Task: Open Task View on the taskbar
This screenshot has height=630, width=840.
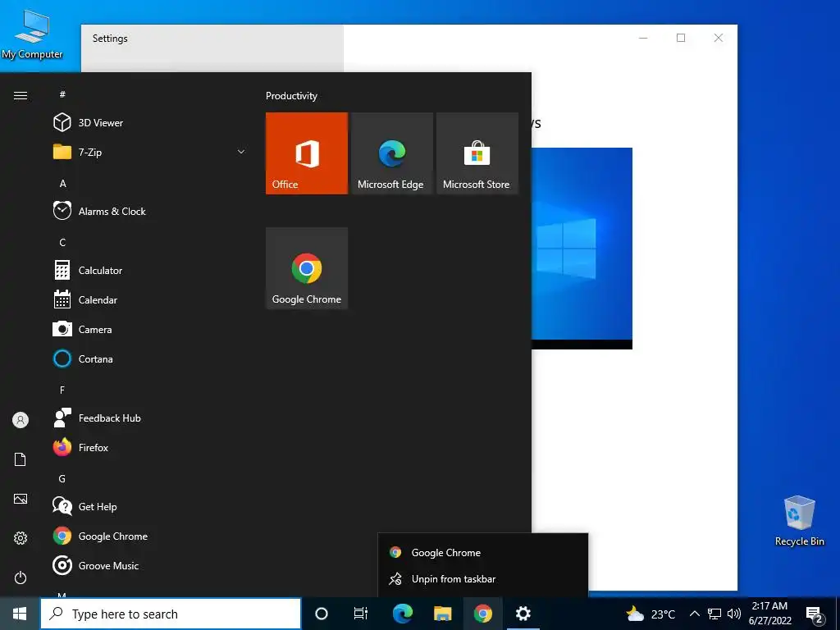Action: click(x=361, y=614)
